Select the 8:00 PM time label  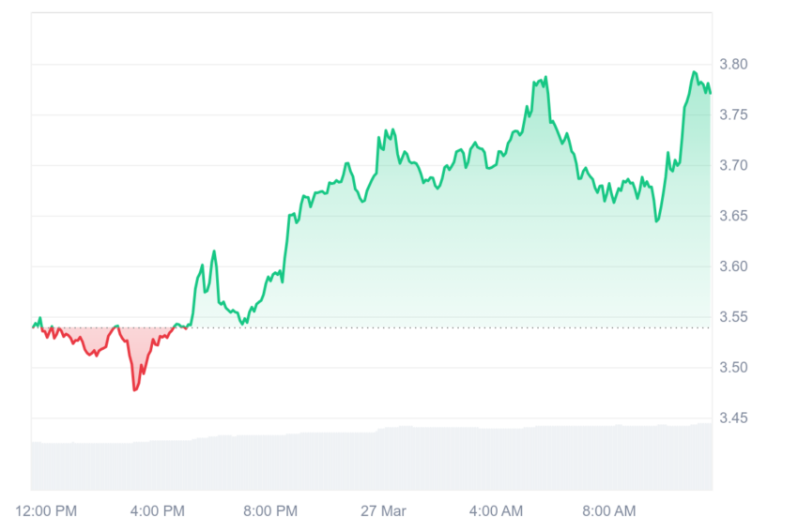270,511
